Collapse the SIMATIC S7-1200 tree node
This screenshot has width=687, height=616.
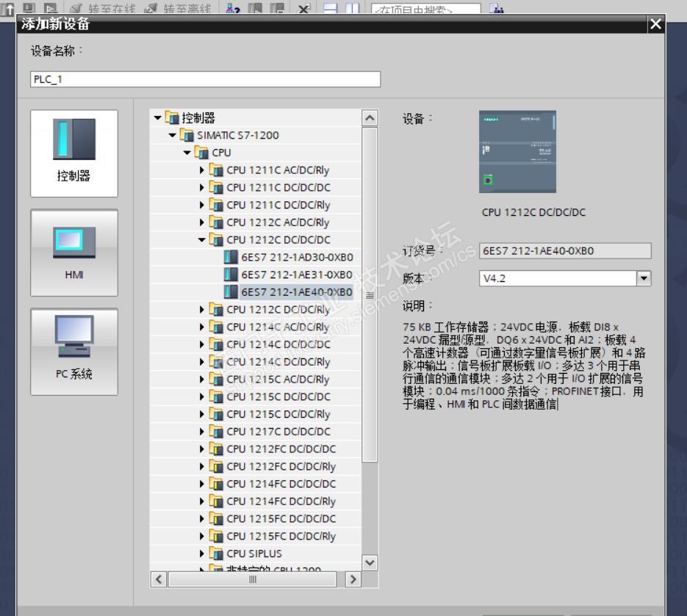173,135
